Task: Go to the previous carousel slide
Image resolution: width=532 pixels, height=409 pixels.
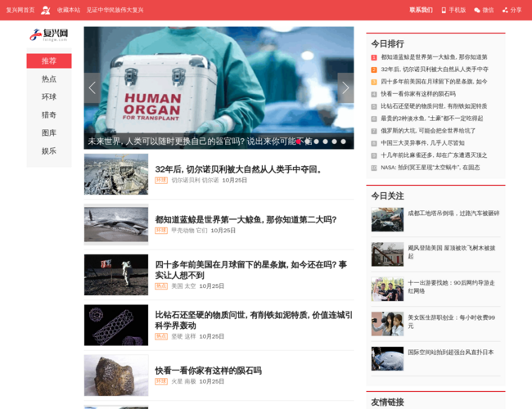Action: [92, 88]
